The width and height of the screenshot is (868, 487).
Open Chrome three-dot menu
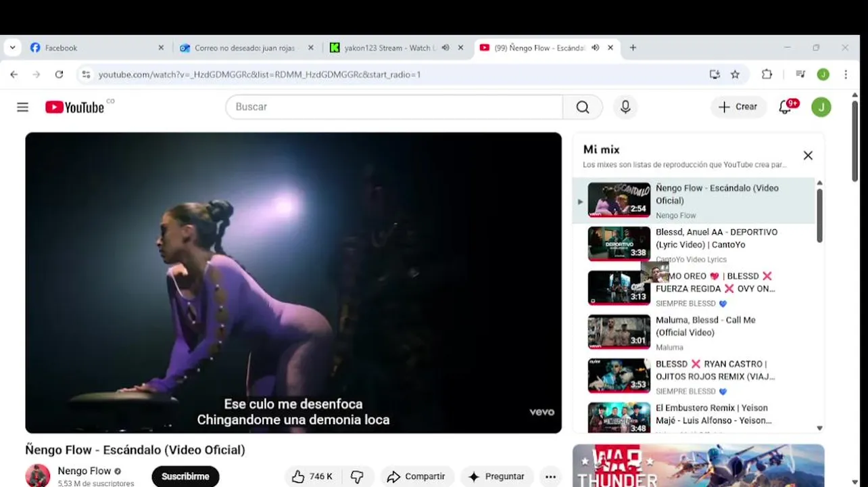coord(846,74)
